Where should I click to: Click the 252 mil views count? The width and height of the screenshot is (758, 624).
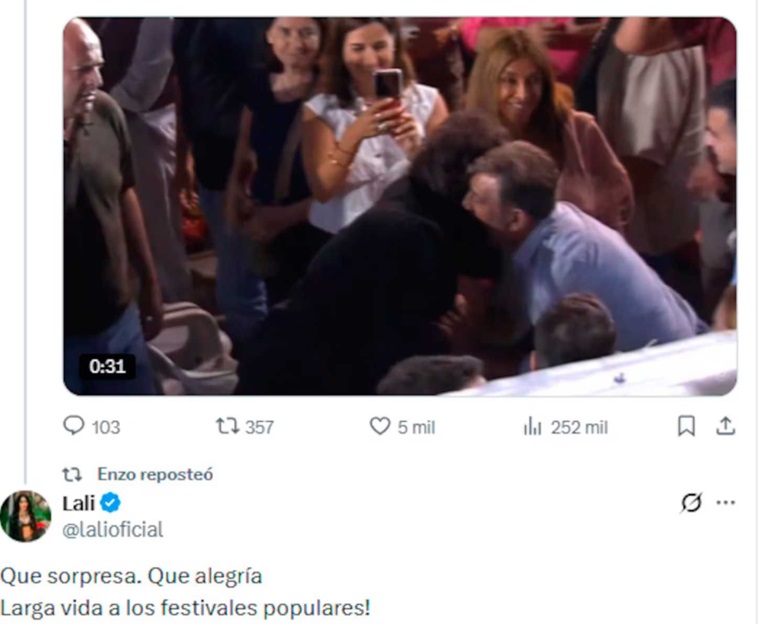coord(579,427)
